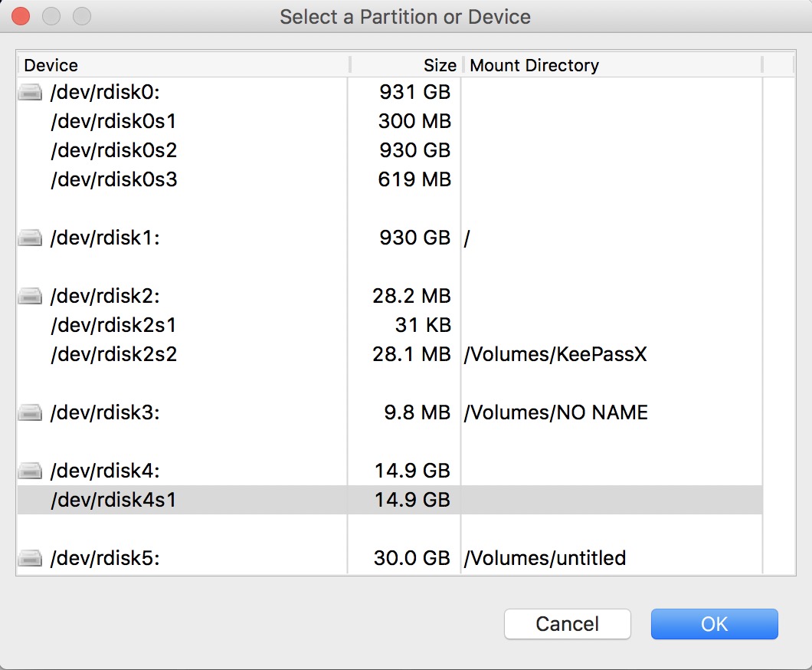Select the /dev/rdisk0s1 partition row
812x670 pixels.
[x=114, y=121]
